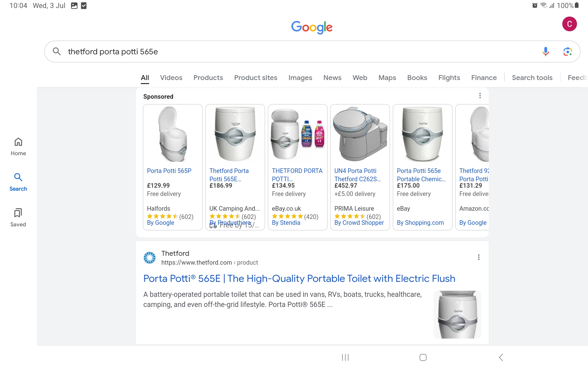This screenshot has width=588, height=368.
Task: Switch to the Images tab
Action: 300,78
